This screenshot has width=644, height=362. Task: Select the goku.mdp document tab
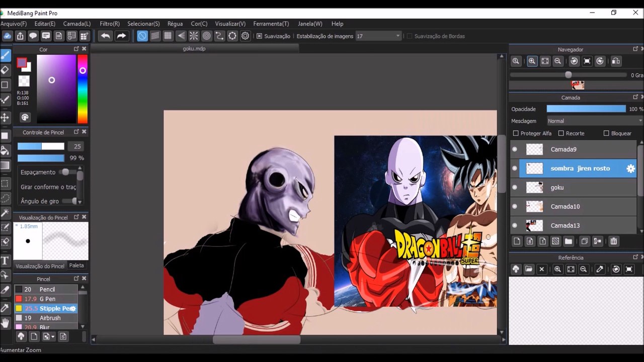click(194, 49)
